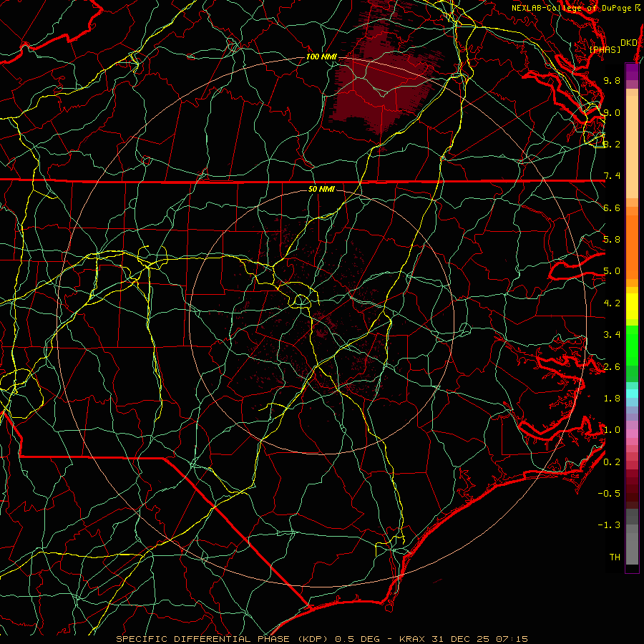Pick the bright yellow color bar segment
644x644 pixels.
click(x=632, y=306)
